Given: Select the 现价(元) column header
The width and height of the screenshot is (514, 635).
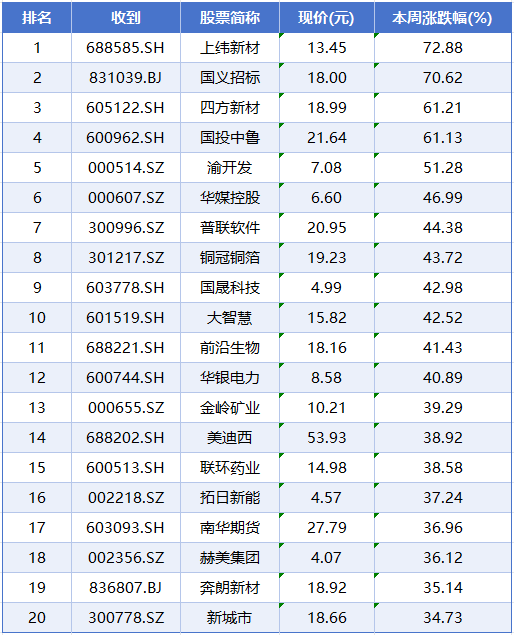Looking at the screenshot, I should [x=326, y=17].
